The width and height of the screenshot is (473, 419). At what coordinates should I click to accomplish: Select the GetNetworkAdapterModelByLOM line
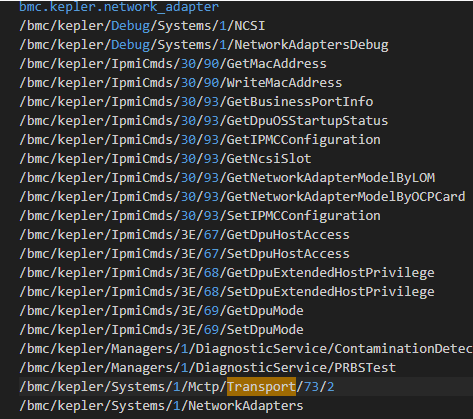(227, 178)
